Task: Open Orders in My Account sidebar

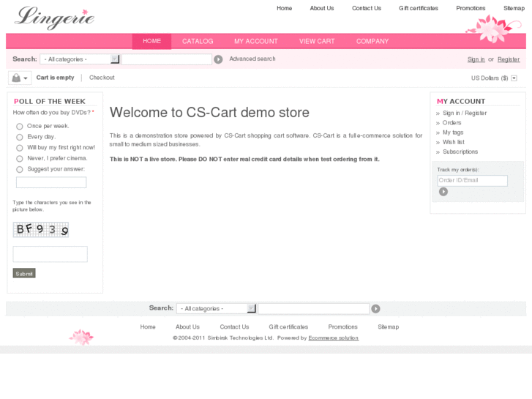Action: (x=452, y=122)
